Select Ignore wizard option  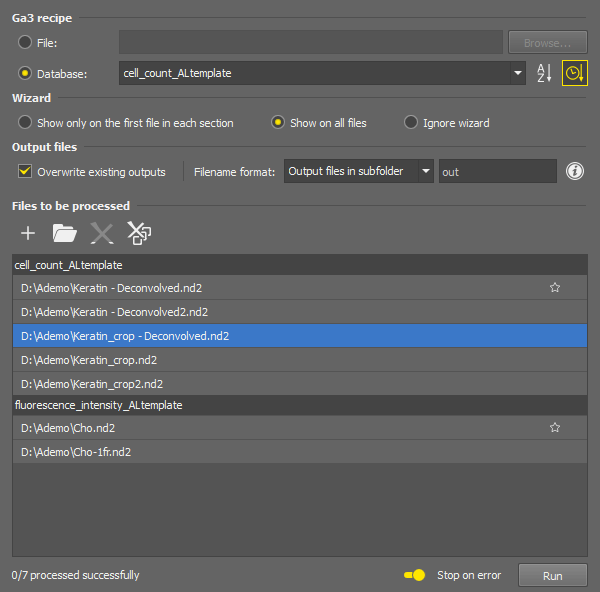(x=411, y=122)
